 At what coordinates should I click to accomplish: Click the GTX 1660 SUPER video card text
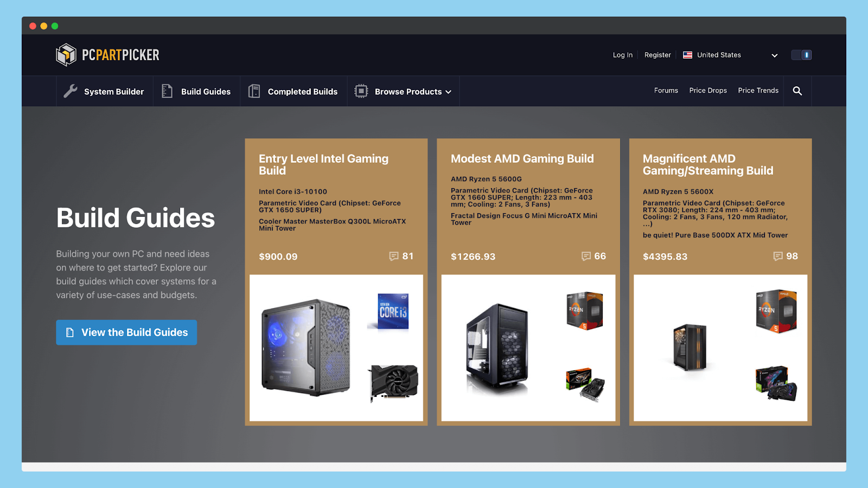[522, 197]
